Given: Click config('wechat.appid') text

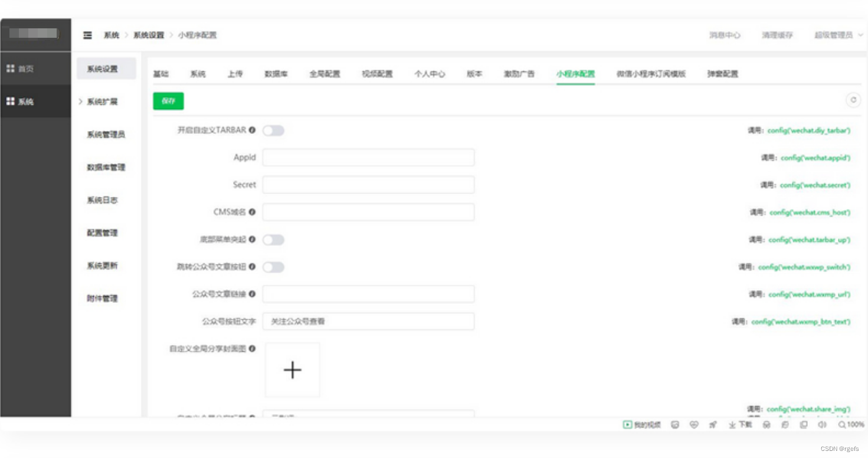Looking at the screenshot, I should [x=815, y=158].
